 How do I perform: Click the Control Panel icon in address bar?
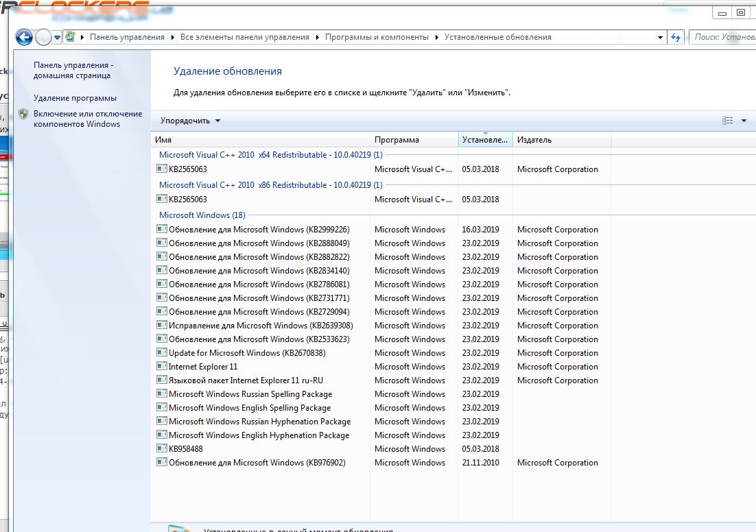70,36
